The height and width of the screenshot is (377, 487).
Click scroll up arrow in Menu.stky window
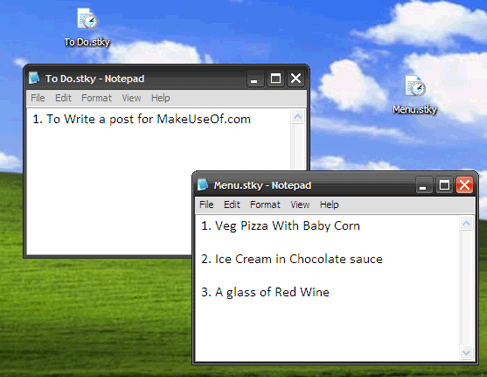466,223
